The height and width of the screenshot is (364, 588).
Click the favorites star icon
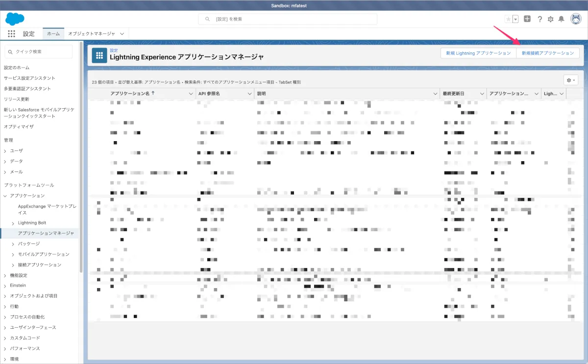point(508,19)
